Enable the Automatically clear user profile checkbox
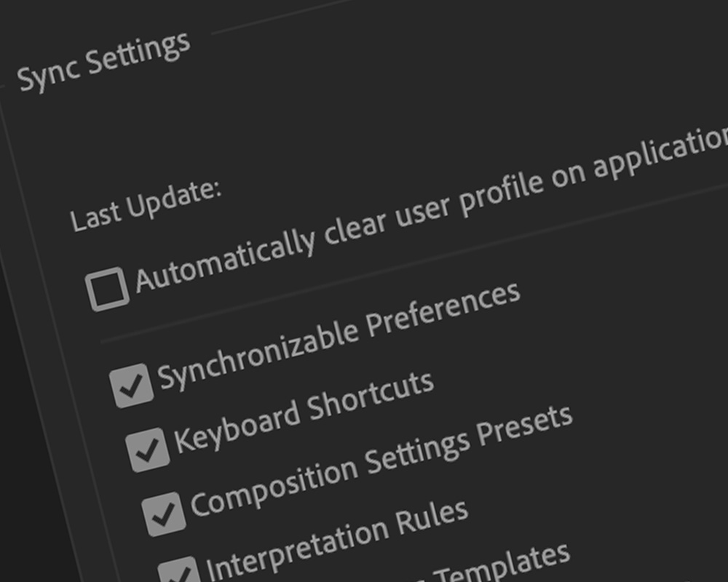728x582 pixels. click(108, 290)
